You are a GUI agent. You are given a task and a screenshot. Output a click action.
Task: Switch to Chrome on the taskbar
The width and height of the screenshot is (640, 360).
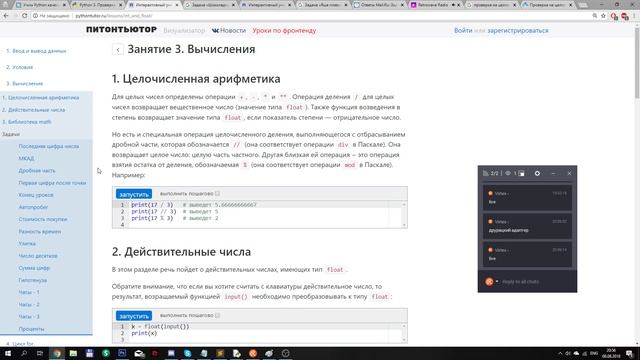click(x=57, y=353)
